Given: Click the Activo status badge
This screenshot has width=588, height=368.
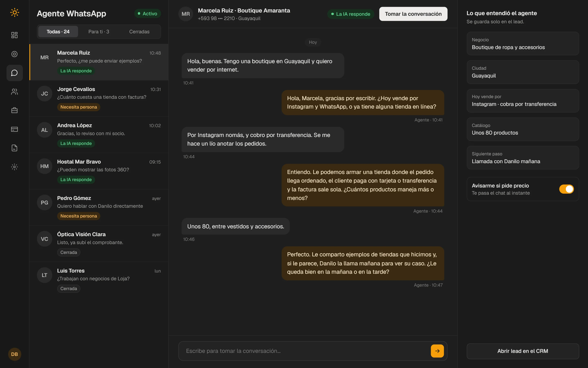Looking at the screenshot, I should coord(147,14).
